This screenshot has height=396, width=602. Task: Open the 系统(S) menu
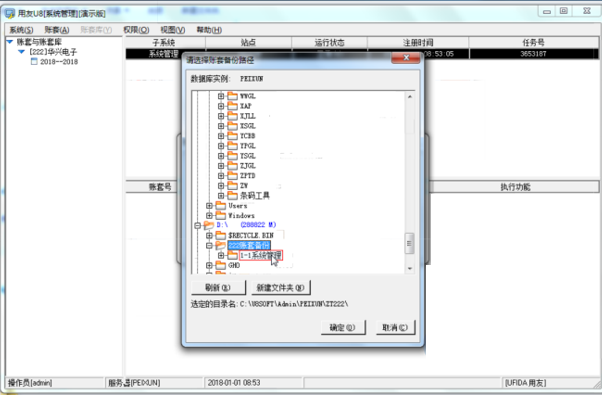tap(21, 30)
